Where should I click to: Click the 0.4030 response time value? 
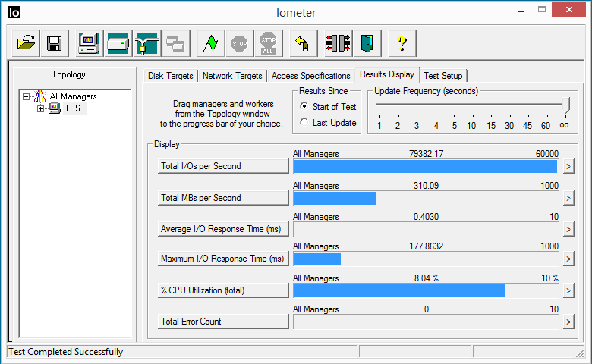426,217
